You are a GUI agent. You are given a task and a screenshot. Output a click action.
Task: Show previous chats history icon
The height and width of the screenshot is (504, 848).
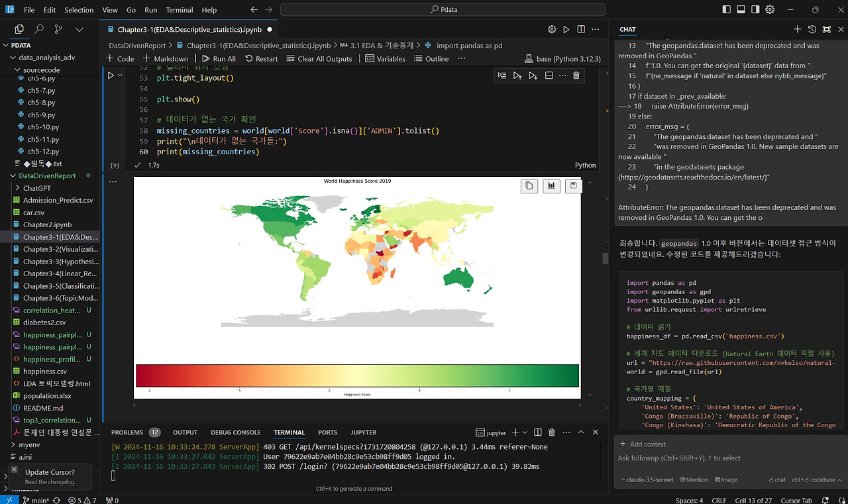[x=812, y=29]
